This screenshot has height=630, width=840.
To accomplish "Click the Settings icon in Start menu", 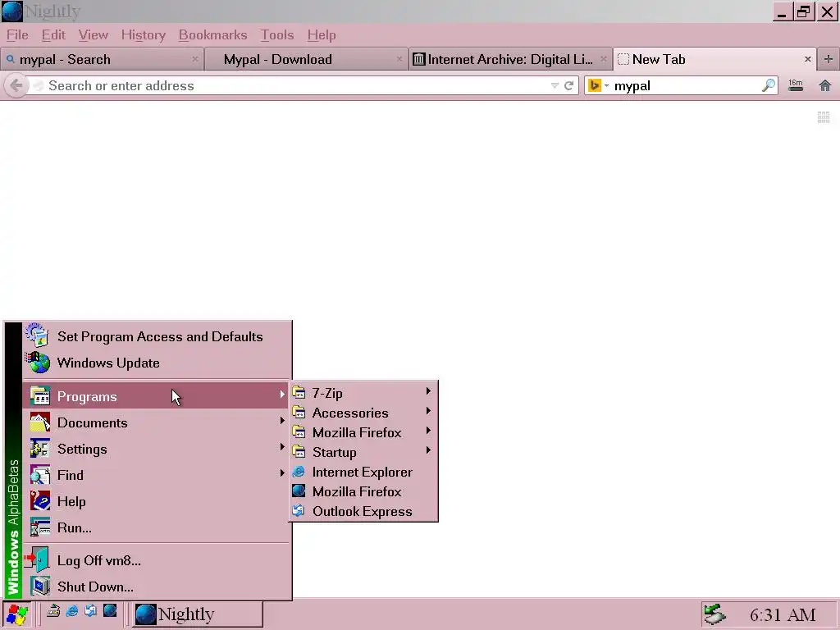I will pyautogui.click(x=40, y=449).
